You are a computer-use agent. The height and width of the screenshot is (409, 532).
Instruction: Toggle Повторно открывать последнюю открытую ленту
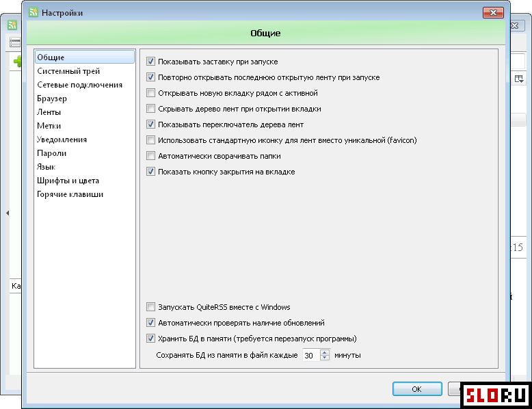[150, 77]
